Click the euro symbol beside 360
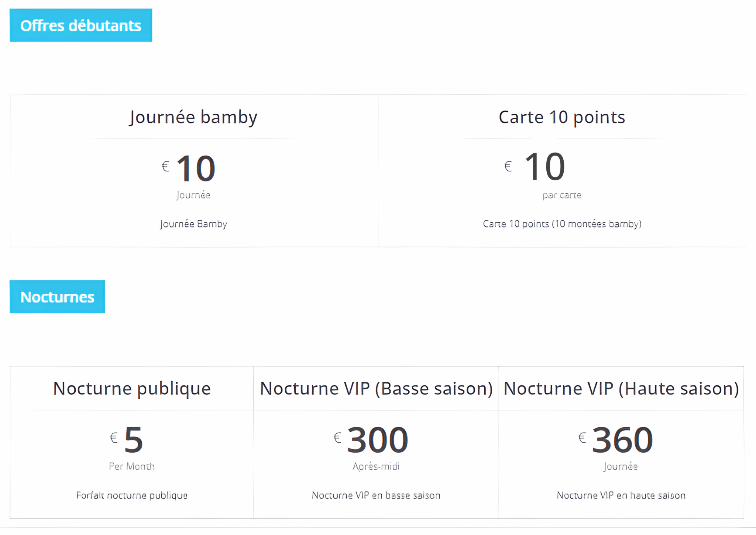 coord(582,438)
